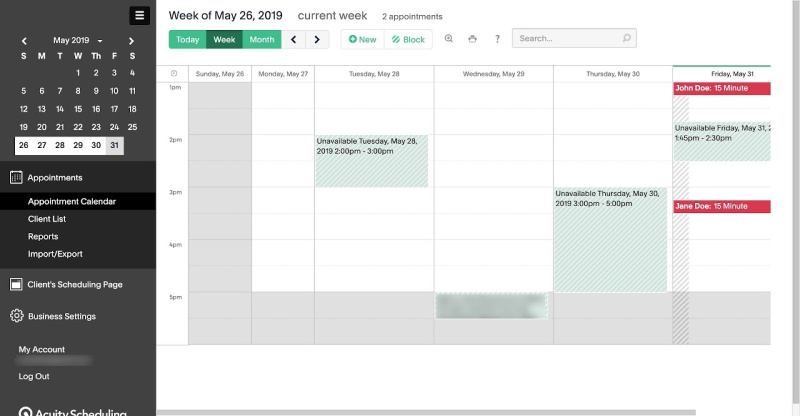Viewport: 800px width, 416px height.
Task: Open Jane Doe 15 Minute appointment
Action: tap(722, 206)
